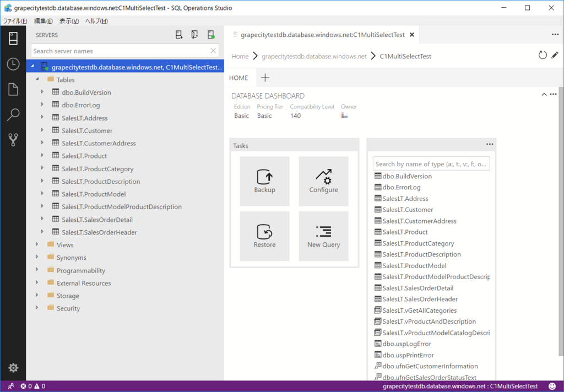
Task: Open the Search magnifier in activity bar
Action: click(13, 115)
